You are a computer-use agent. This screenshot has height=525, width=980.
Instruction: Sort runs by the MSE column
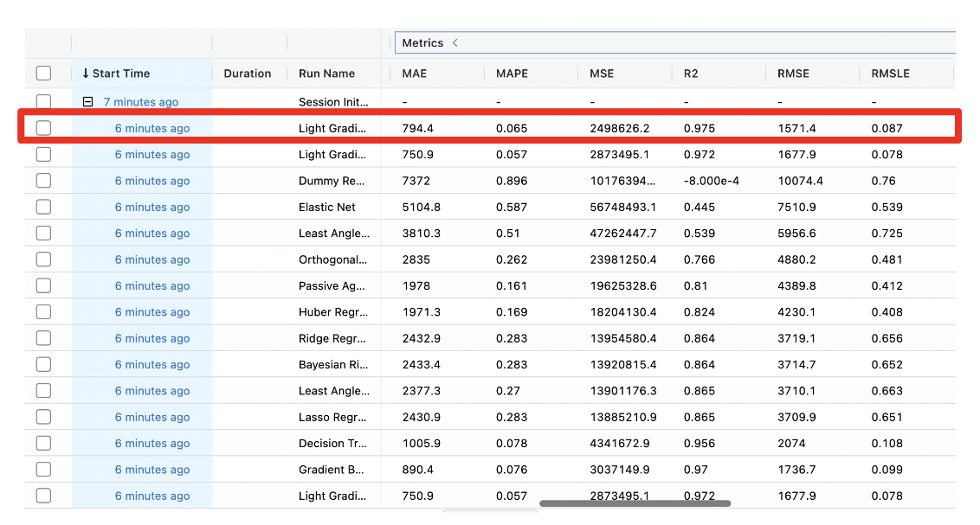pos(602,73)
